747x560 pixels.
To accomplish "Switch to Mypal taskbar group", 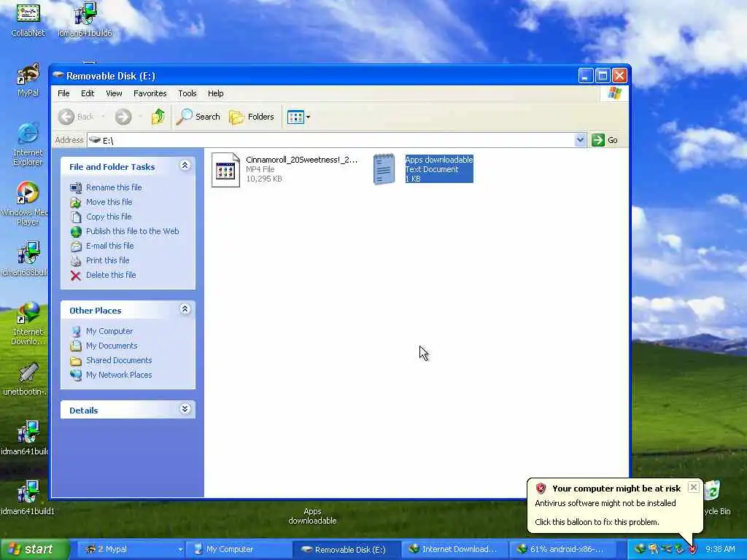I will [131, 550].
